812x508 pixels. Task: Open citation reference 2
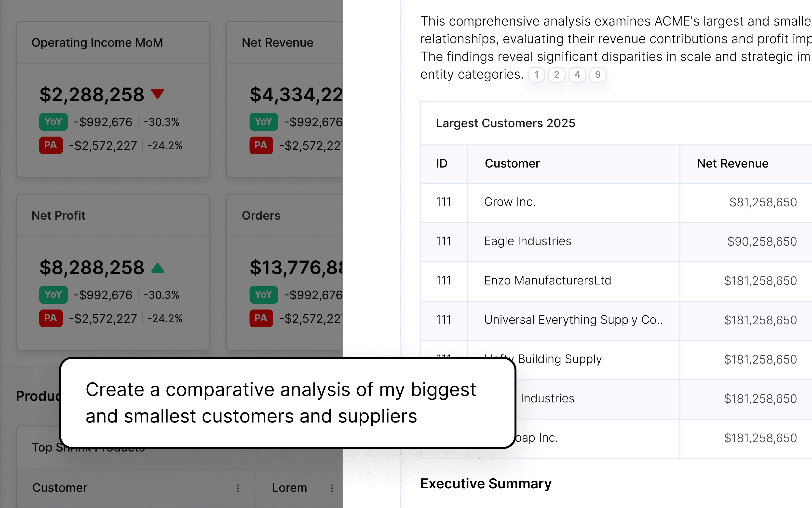coord(556,75)
